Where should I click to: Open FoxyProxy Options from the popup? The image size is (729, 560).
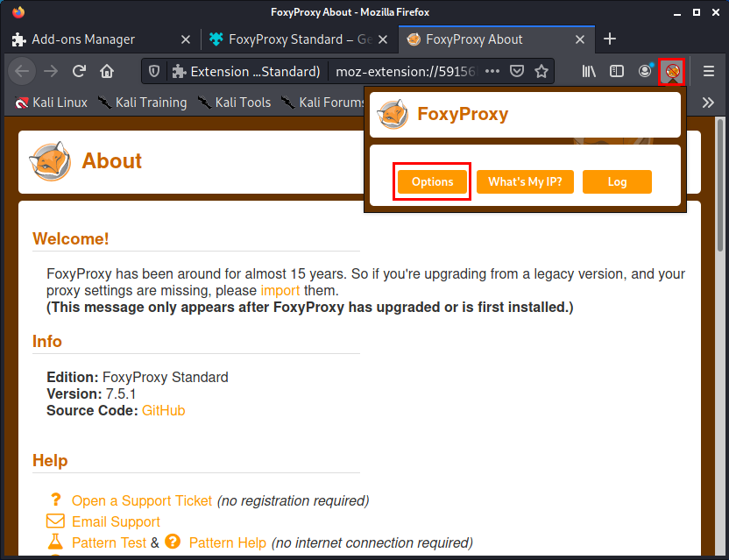coord(432,181)
